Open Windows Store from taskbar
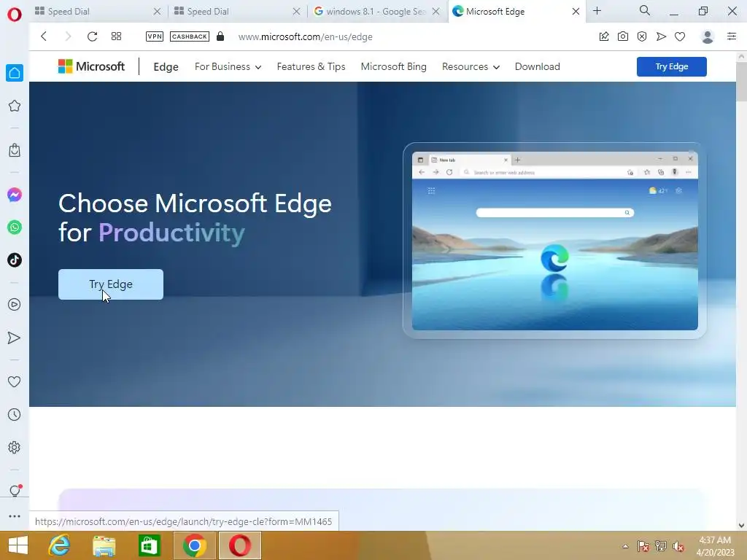The image size is (747, 560). [149, 545]
